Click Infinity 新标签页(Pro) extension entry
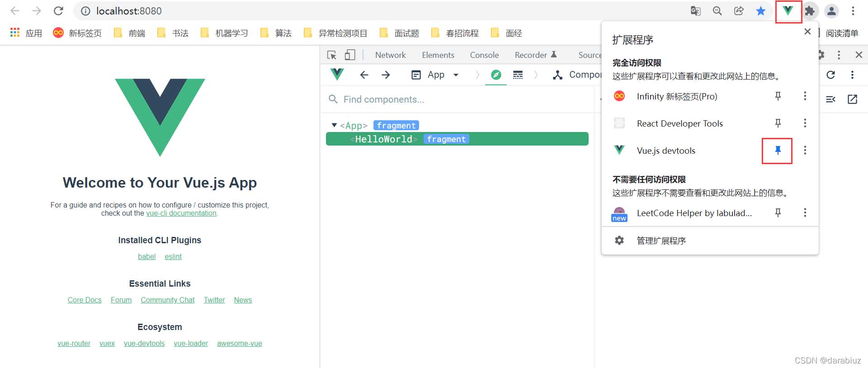 [677, 96]
